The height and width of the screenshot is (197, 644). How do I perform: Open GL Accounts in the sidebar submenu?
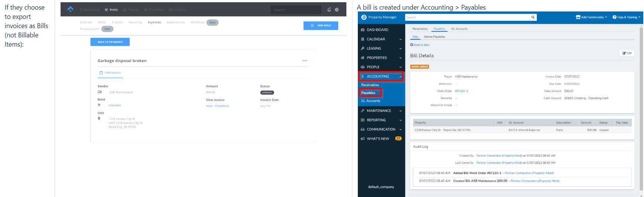tap(371, 101)
